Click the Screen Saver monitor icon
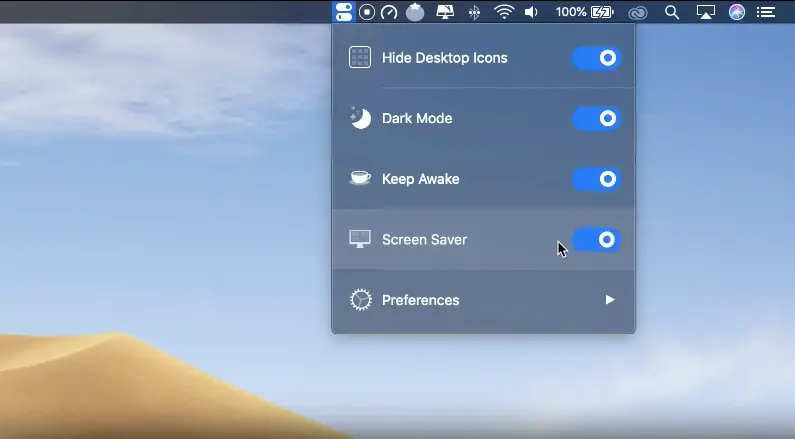 coord(360,239)
